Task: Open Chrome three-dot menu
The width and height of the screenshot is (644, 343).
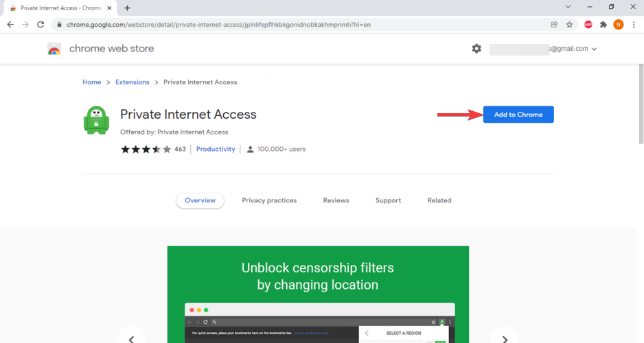Action: [634, 24]
